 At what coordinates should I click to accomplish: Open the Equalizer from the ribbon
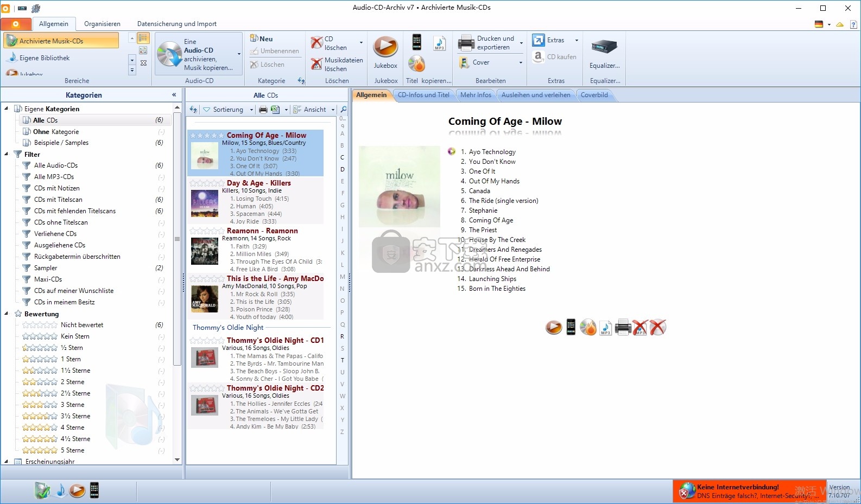click(x=604, y=53)
